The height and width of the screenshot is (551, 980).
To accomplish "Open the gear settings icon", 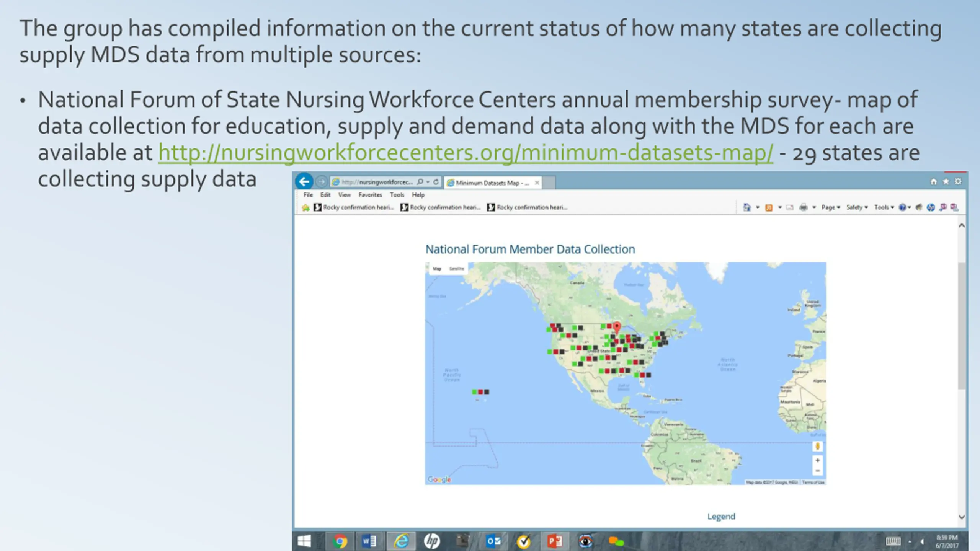I will (x=958, y=181).
